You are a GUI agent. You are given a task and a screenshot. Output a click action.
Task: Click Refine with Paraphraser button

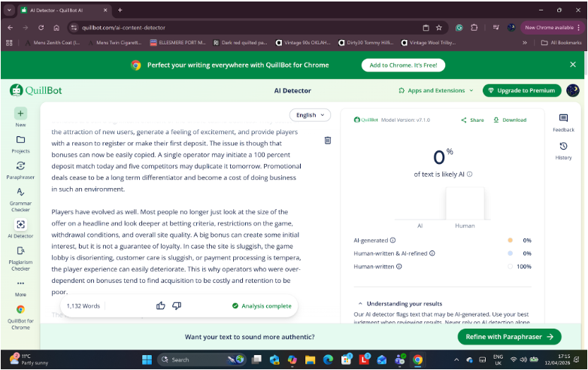point(509,337)
